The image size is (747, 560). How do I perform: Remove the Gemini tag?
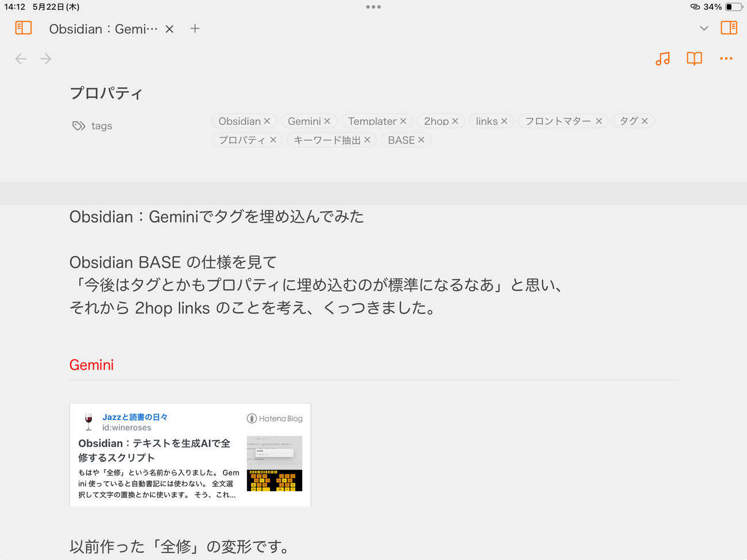(x=327, y=121)
